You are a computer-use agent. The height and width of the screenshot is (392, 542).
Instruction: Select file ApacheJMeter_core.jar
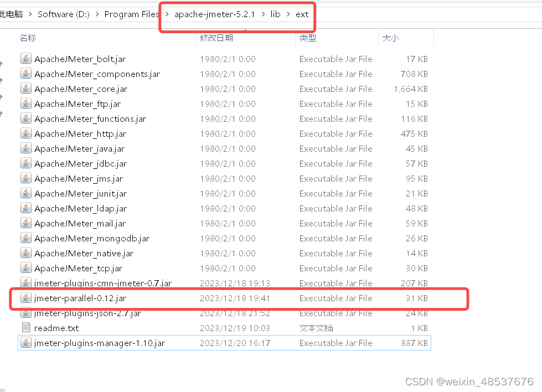tap(81, 89)
